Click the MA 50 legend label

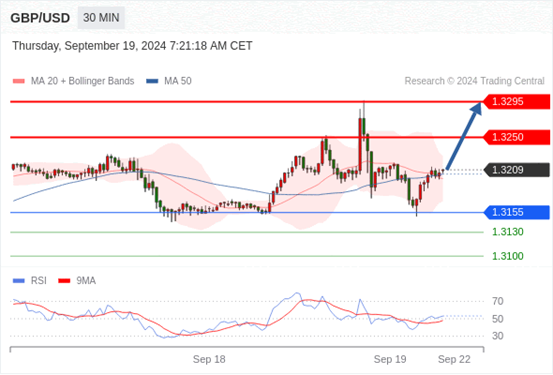pyautogui.click(x=178, y=81)
